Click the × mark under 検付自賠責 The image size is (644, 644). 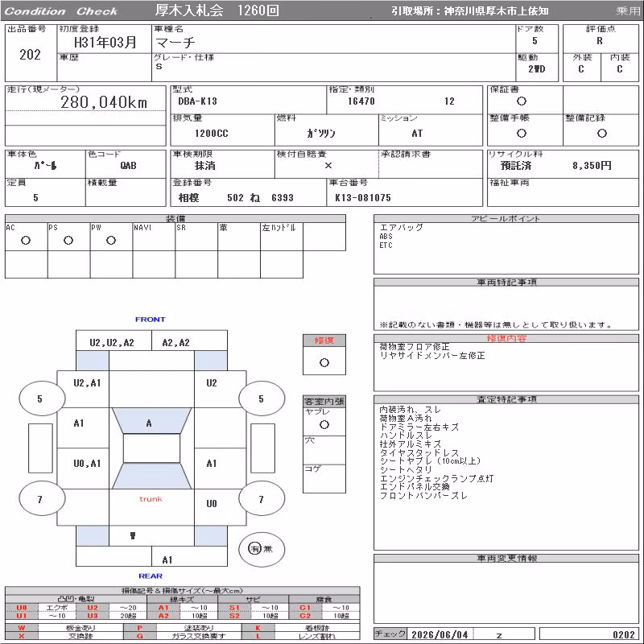click(328, 166)
